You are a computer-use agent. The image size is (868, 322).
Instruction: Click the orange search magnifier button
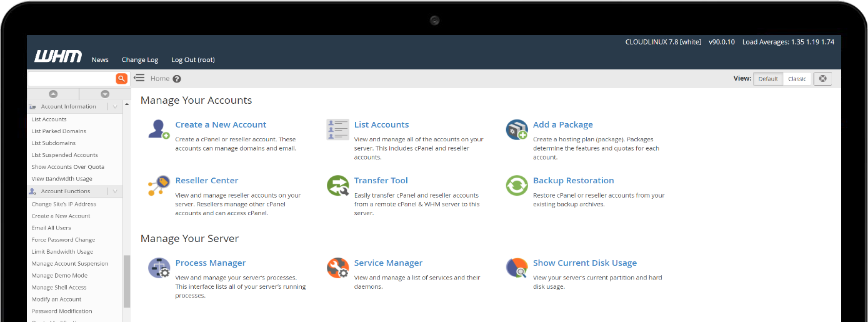(121, 78)
